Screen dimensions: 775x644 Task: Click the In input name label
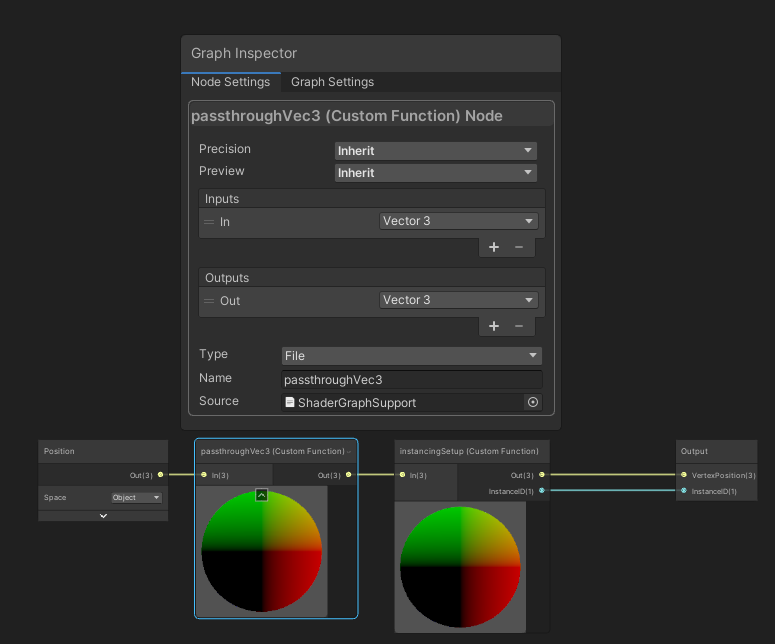pos(225,222)
